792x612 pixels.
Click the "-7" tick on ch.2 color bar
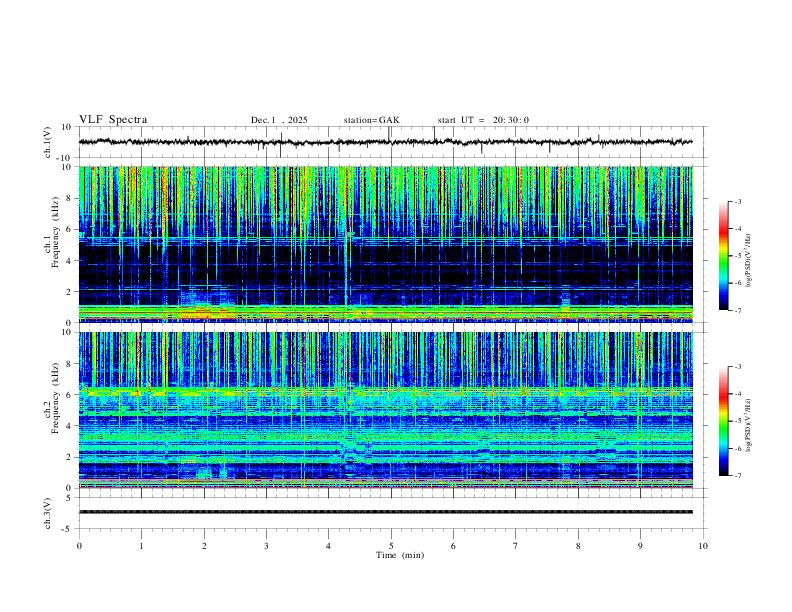tap(737, 476)
